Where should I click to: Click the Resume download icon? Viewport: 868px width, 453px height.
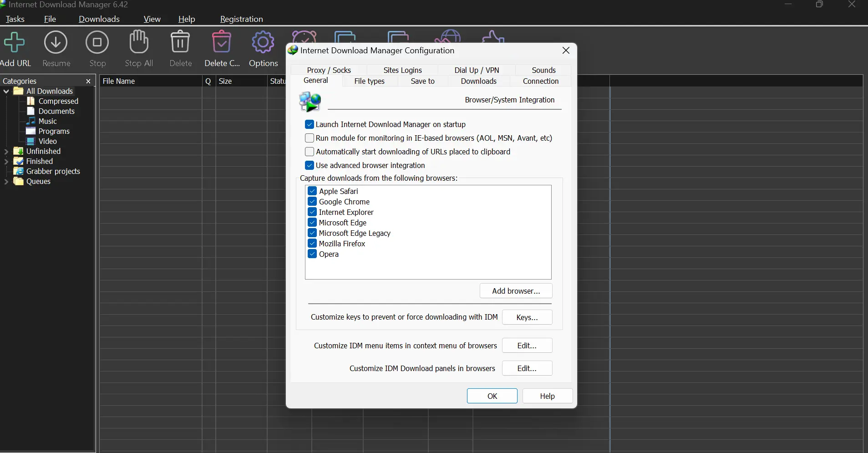[x=56, y=43]
